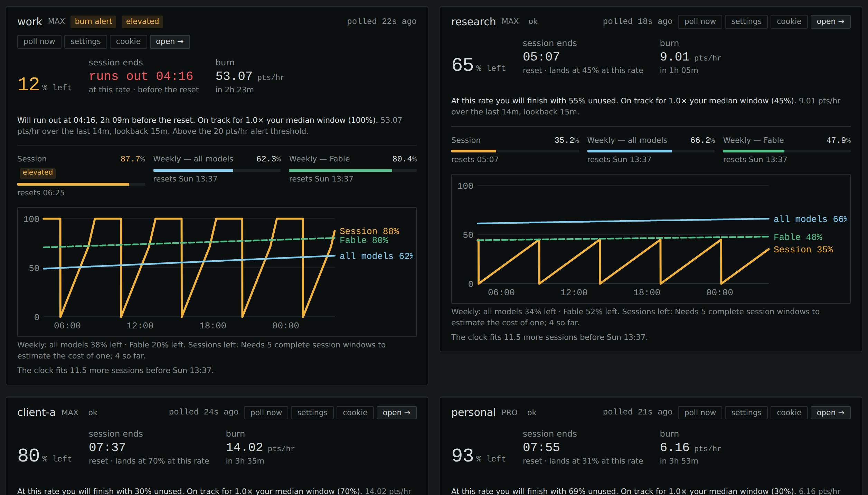The height and width of the screenshot is (495, 868).
Task: Click the '9.01' burn rate on research
Action: pyautogui.click(x=674, y=57)
